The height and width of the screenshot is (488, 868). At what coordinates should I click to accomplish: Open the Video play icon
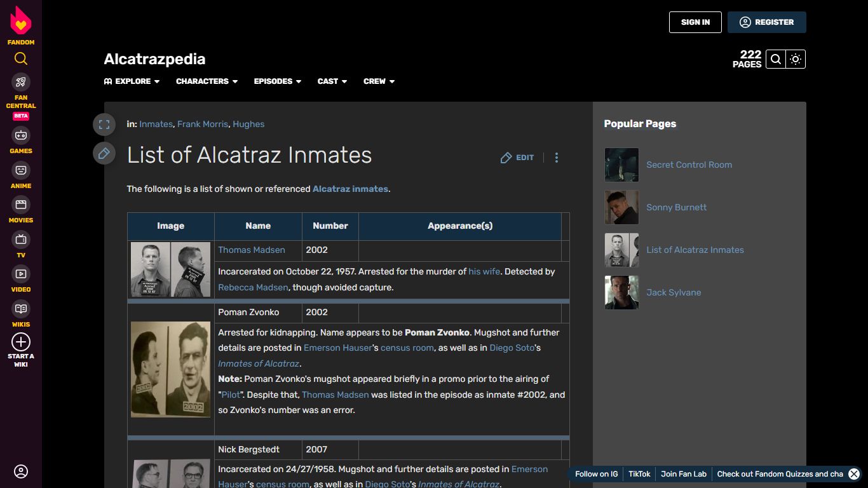[21, 274]
